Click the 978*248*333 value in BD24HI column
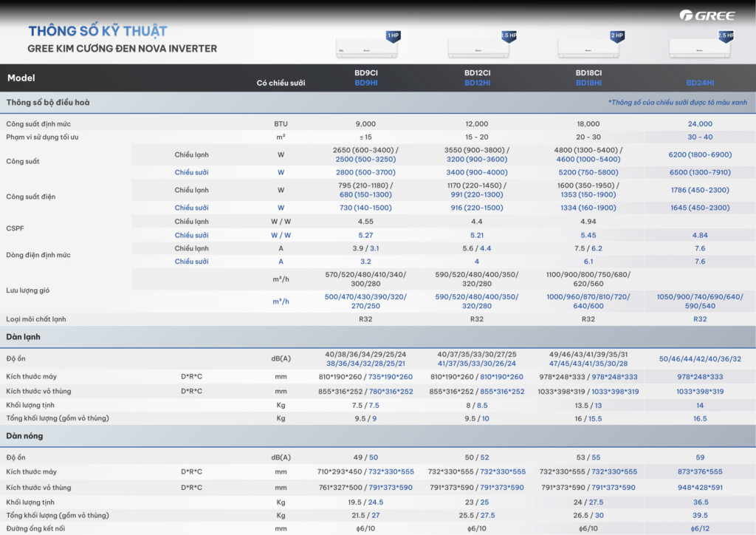Image resolution: width=756 pixels, height=535 pixels. click(700, 377)
